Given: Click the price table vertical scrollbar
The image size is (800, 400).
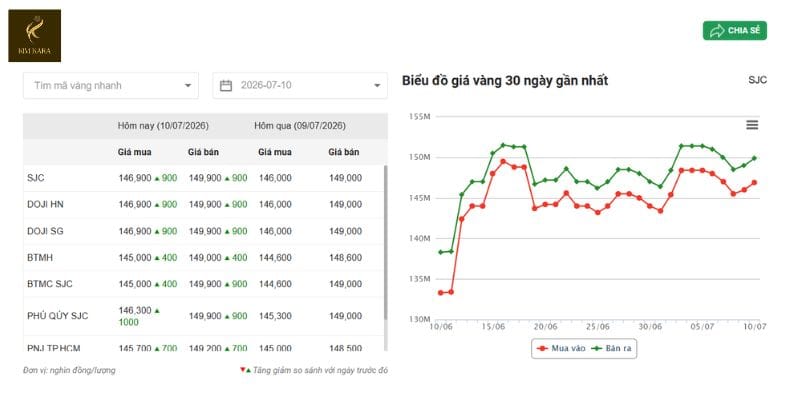Looking at the screenshot, I should 385,243.
